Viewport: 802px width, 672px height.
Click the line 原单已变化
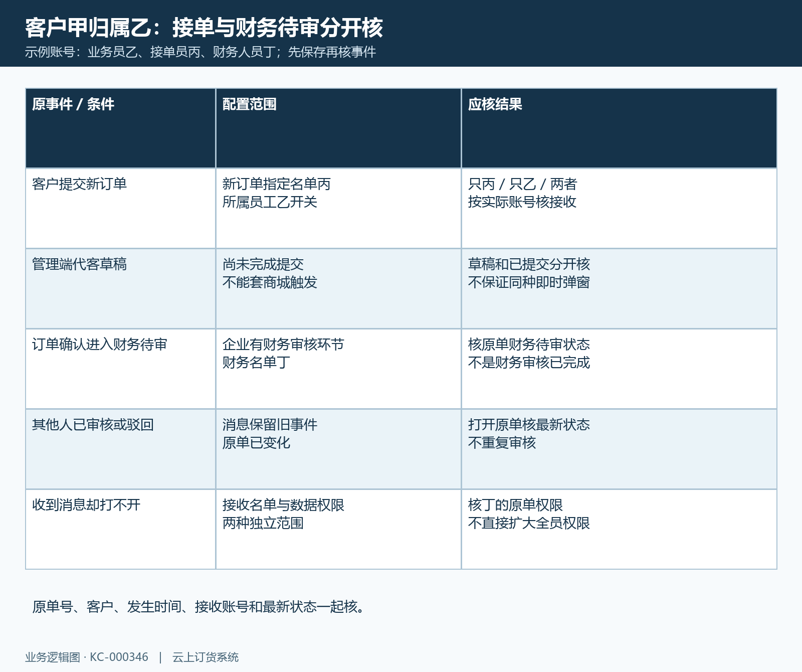tap(257, 443)
